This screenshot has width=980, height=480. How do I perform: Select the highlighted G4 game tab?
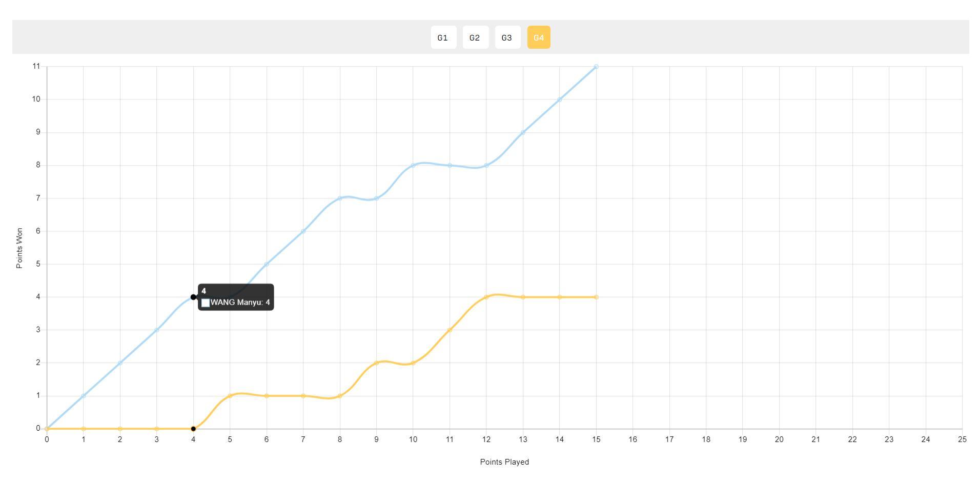click(538, 37)
